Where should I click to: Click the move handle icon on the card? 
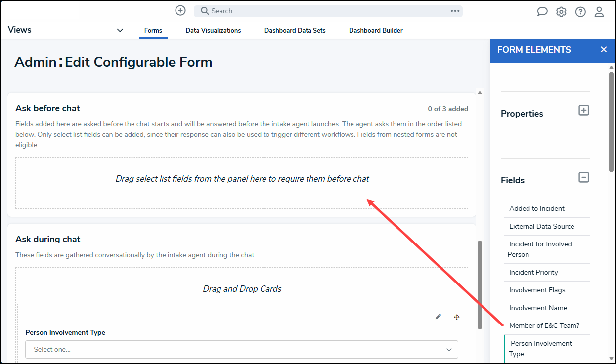tap(457, 317)
